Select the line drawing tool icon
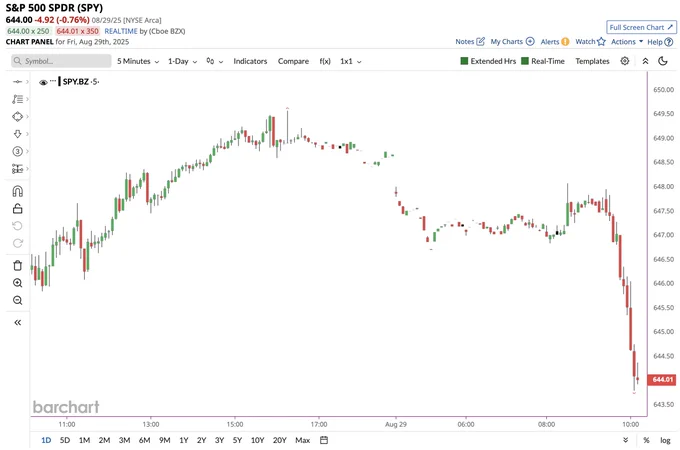 [17, 82]
